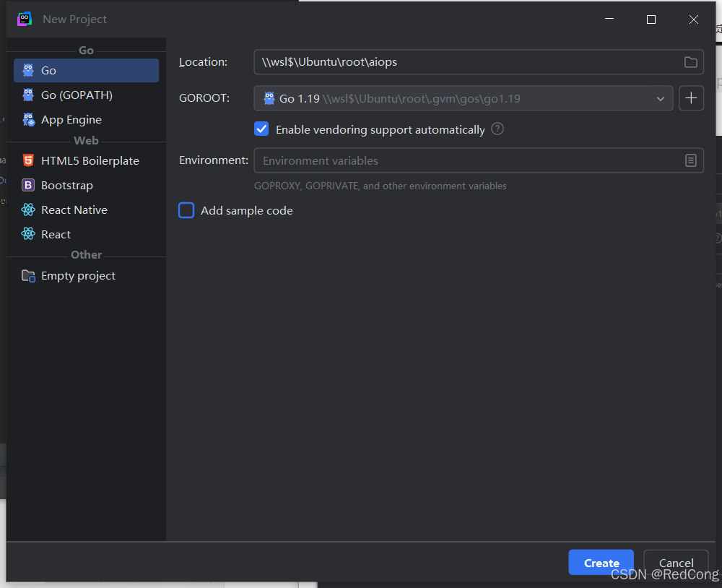This screenshot has height=588, width=722.
Task: Click the New Project title text
Action: [x=74, y=19]
